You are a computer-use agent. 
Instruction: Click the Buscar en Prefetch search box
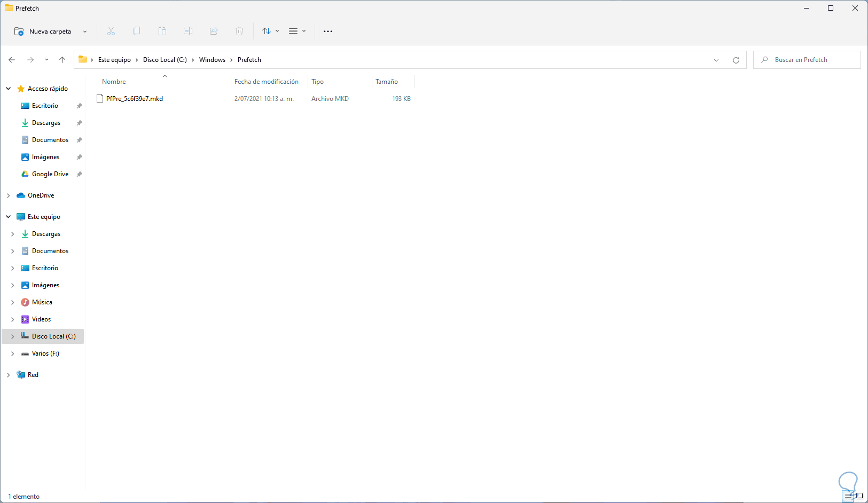click(x=807, y=60)
